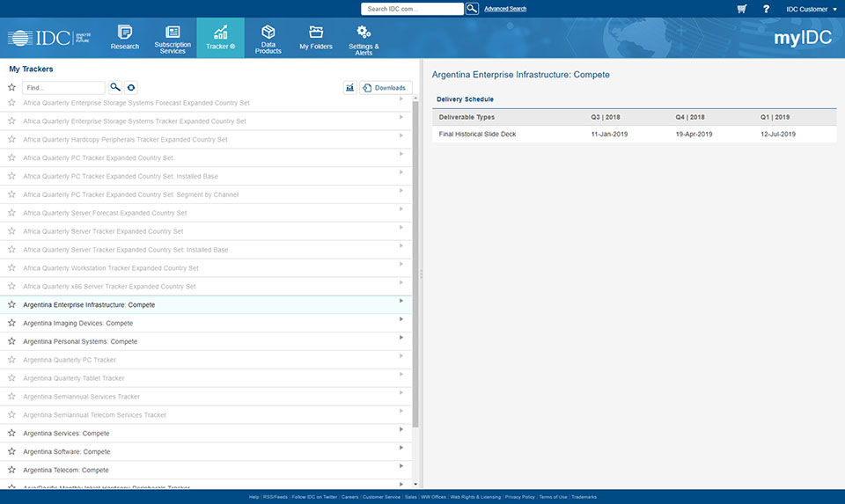This screenshot has width=845, height=504.
Task: Click the scroll down arrow of tracker list
Action: [x=415, y=484]
